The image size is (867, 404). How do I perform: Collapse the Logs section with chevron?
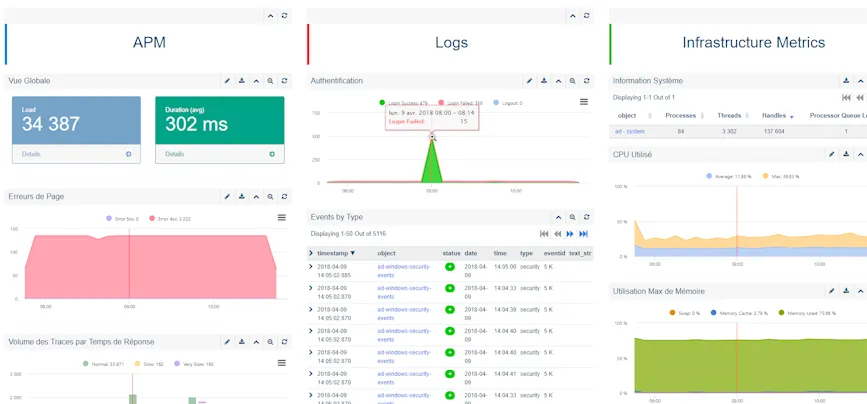(x=572, y=16)
